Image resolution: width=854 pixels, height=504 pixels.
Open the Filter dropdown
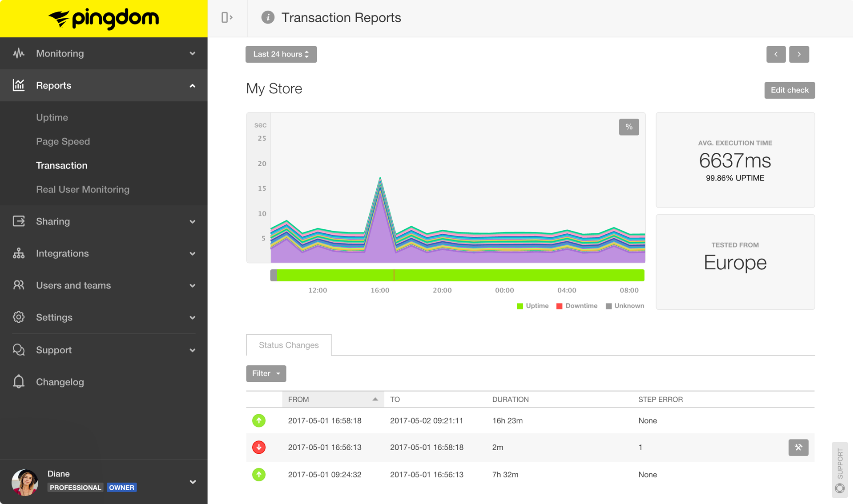tap(266, 373)
